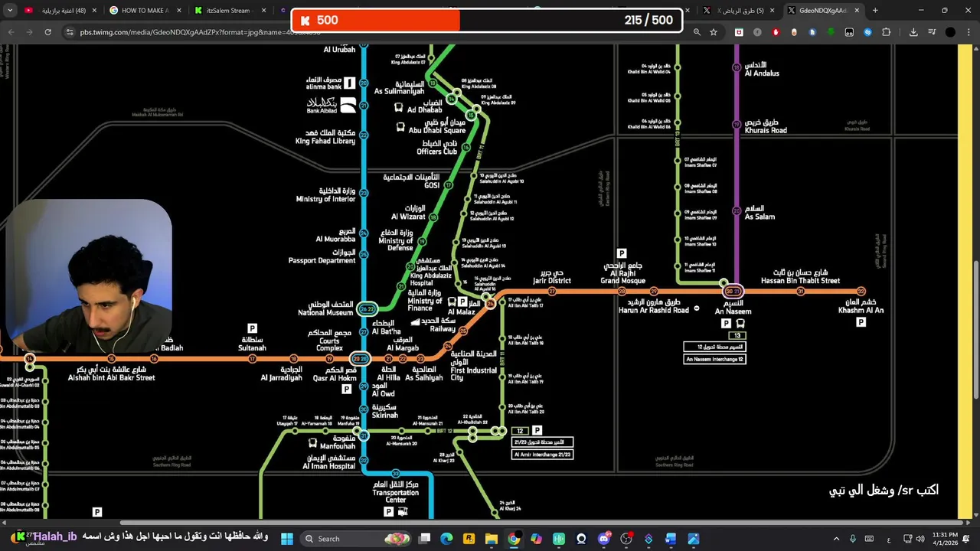Open a new browser tab

click(875, 11)
